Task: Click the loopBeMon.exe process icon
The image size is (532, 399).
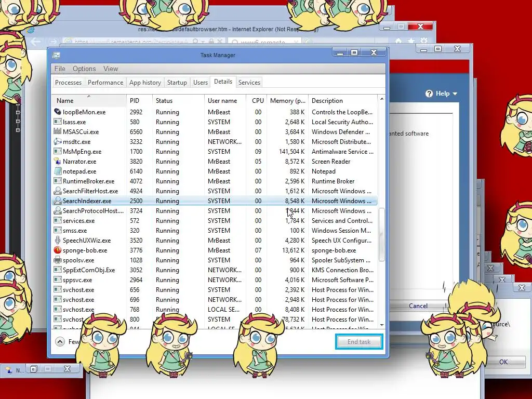Action: (x=58, y=112)
